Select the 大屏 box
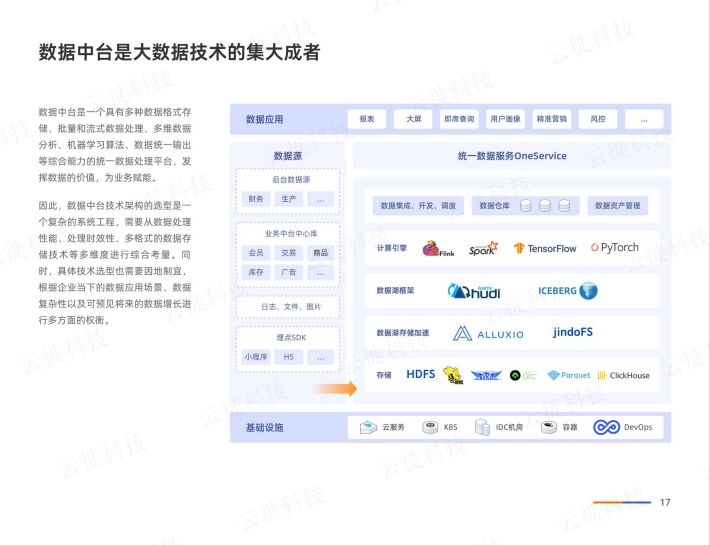710x546 pixels. pyautogui.click(x=413, y=119)
